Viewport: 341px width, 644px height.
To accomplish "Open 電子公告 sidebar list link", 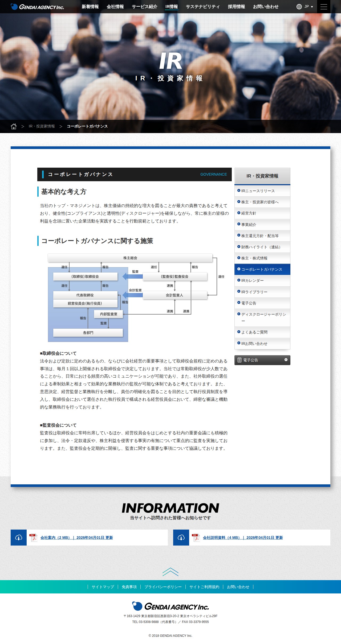I will (262, 303).
